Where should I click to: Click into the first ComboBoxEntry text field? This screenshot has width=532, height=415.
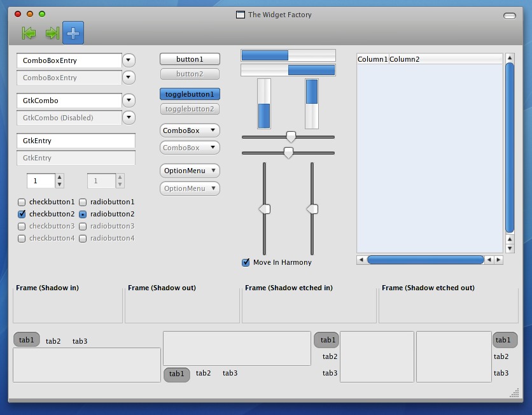pos(69,60)
